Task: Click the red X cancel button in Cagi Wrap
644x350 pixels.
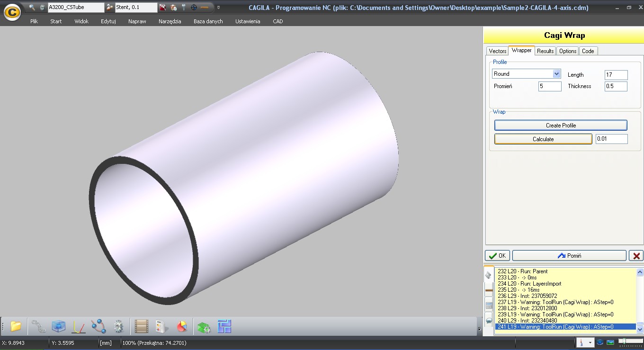Action: point(636,255)
